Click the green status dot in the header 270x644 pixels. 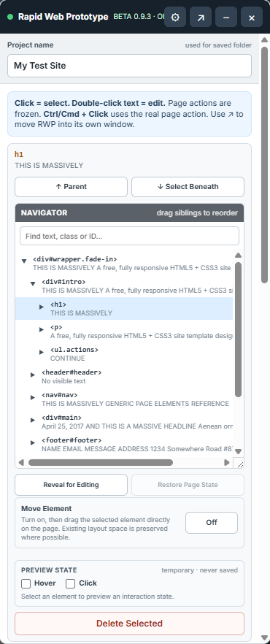[10, 17]
